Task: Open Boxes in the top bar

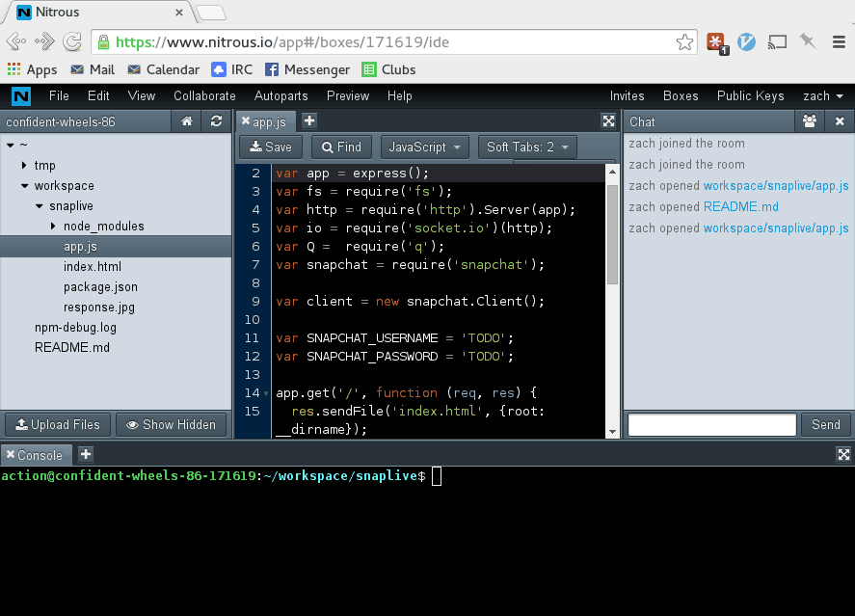Action: [681, 96]
